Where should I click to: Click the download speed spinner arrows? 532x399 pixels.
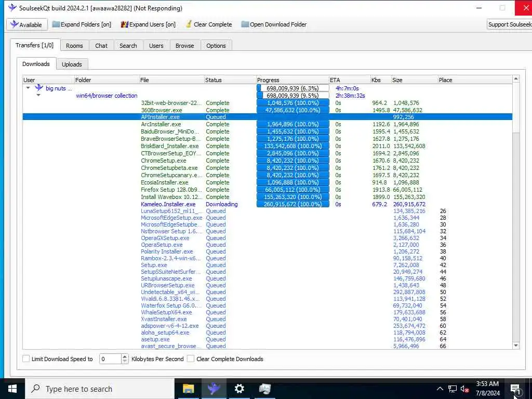point(125,358)
